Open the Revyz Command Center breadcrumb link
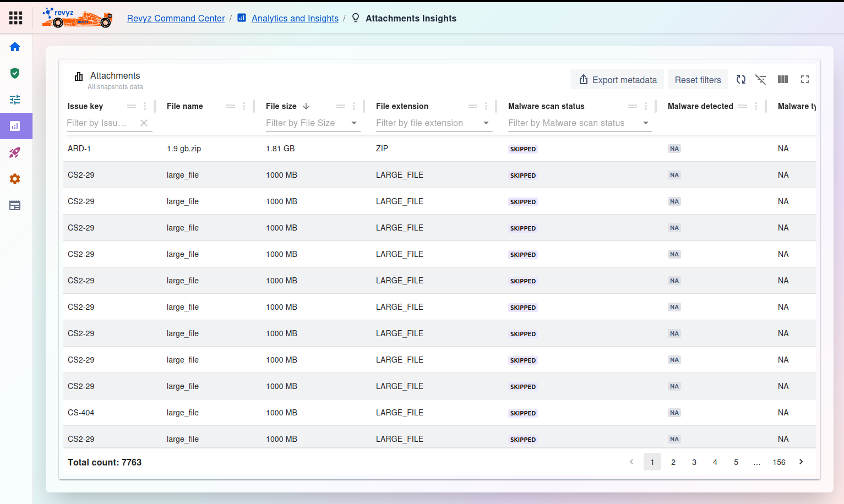 tap(176, 18)
